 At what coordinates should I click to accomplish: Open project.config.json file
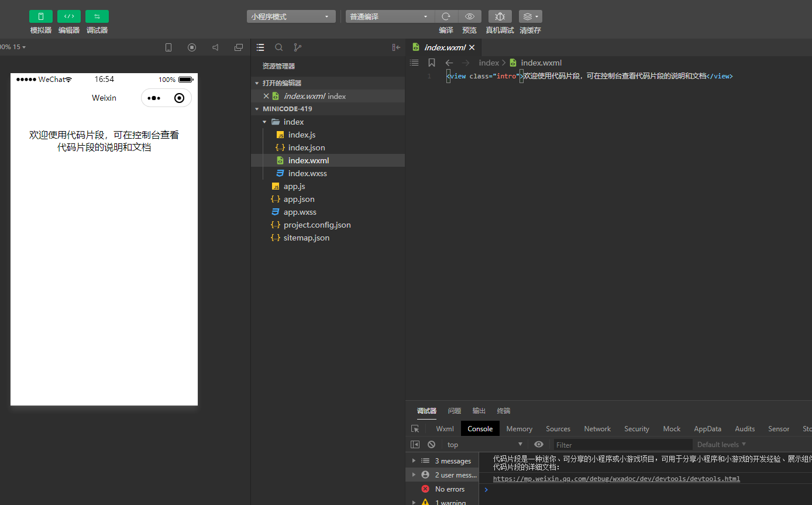(328, 225)
